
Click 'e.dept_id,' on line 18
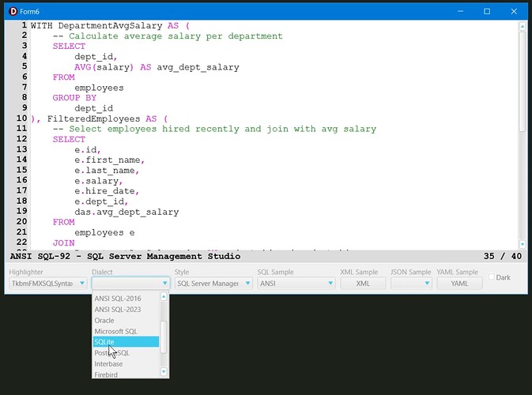(101, 201)
